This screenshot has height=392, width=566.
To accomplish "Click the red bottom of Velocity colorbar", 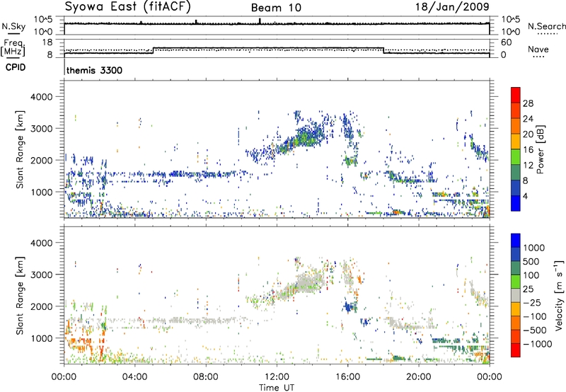I will point(516,350).
